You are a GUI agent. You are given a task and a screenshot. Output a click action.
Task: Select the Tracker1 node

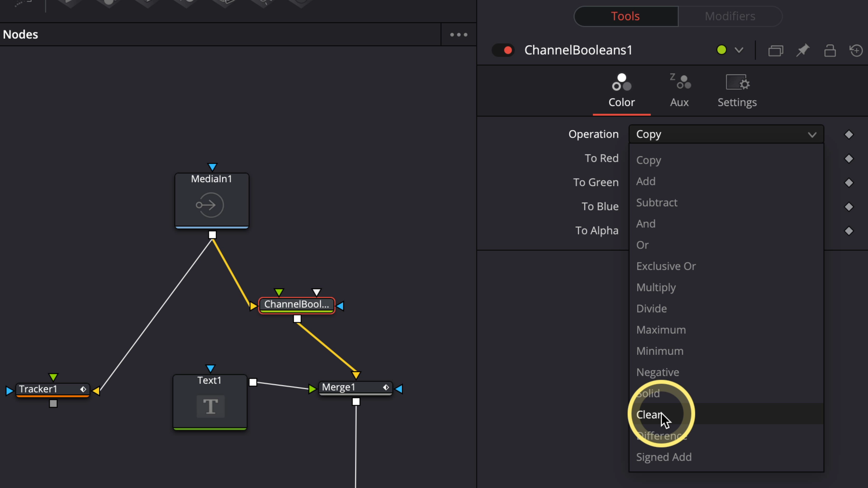click(x=39, y=389)
